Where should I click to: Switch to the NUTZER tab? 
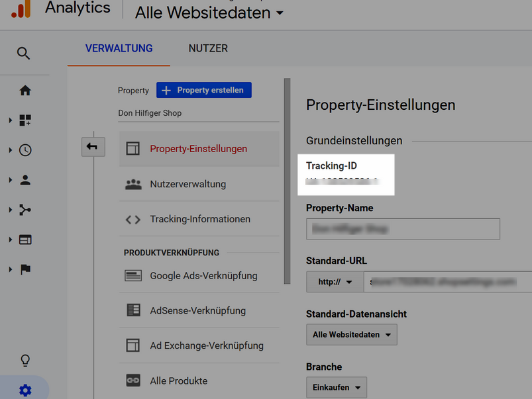click(x=208, y=48)
